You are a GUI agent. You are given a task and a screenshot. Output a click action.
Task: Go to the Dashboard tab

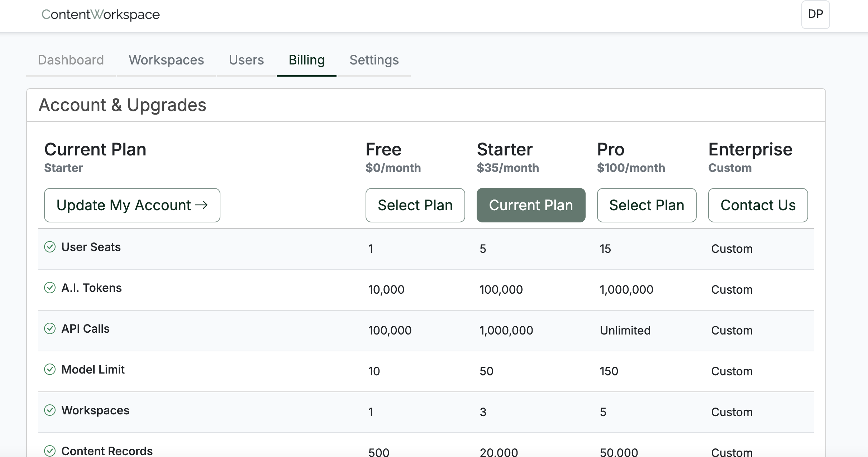[71, 60]
